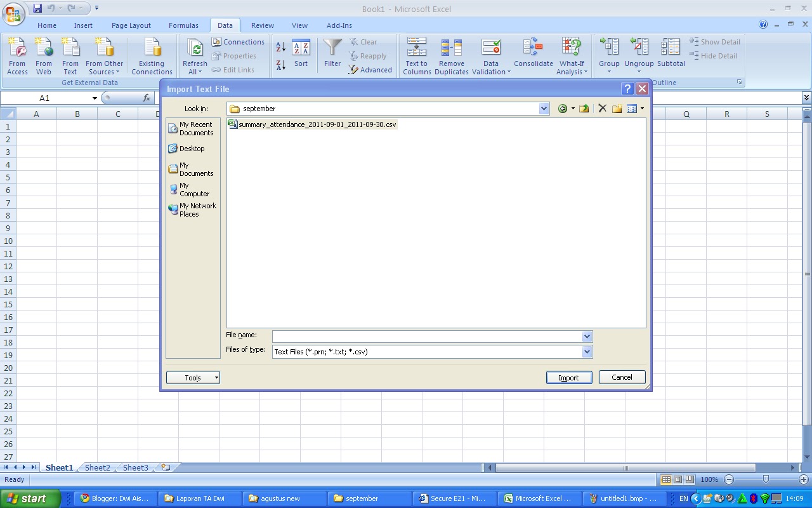Click the From Web icon
The height and width of the screenshot is (508, 812).
point(44,56)
